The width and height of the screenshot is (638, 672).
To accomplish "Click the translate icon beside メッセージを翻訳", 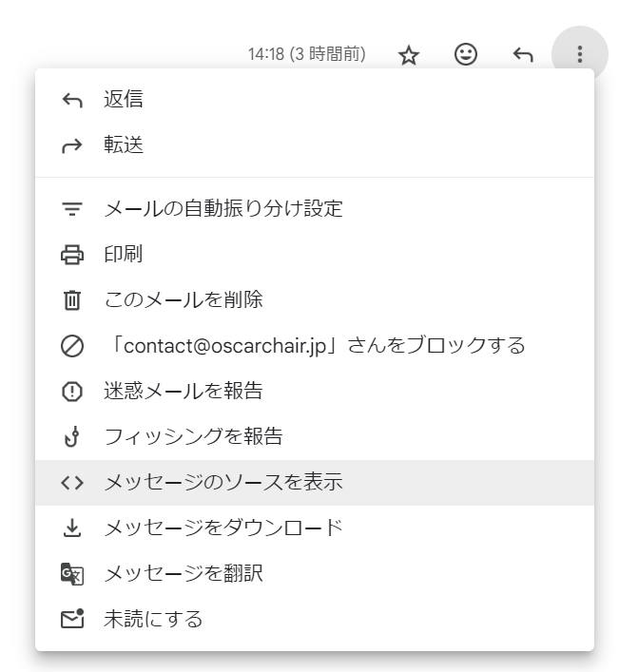I will pos(72,574).
